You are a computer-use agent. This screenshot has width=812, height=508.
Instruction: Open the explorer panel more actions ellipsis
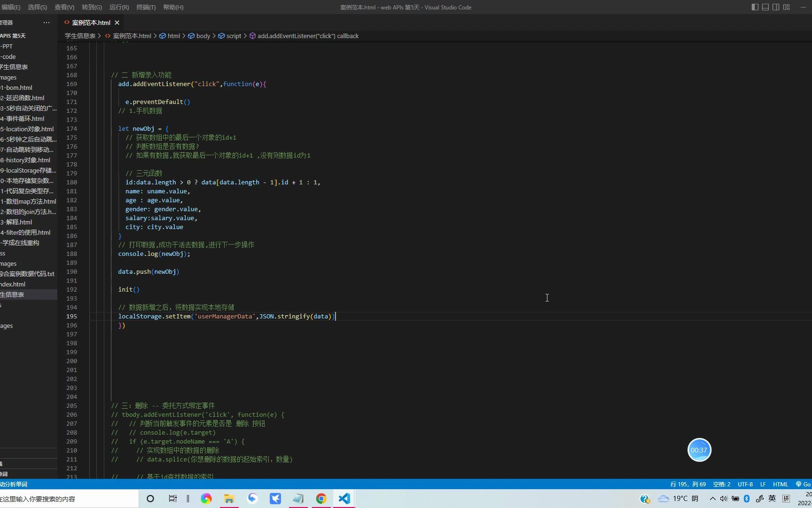pyautogui.click(x=46, y=23)
